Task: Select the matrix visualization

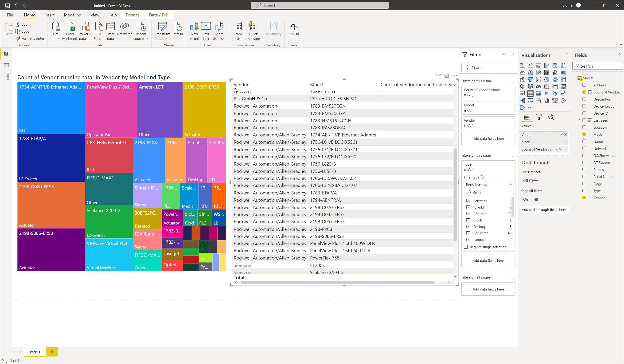Action: (538, 93)
